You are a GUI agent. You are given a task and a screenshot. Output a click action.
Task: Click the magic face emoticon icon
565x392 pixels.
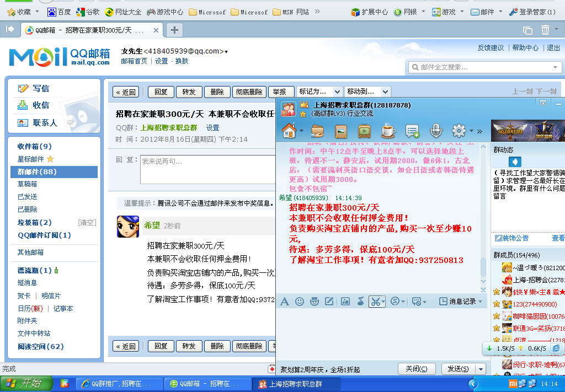(x=315, y=302)
